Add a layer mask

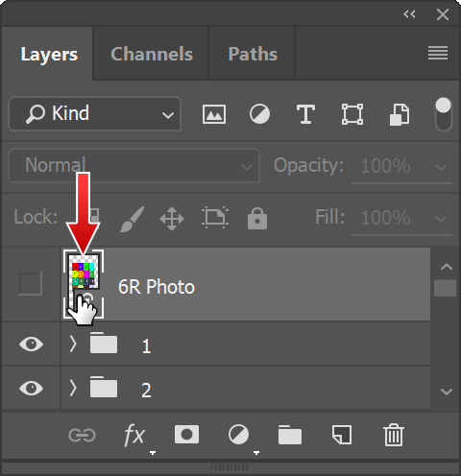[x=186, y=435]
